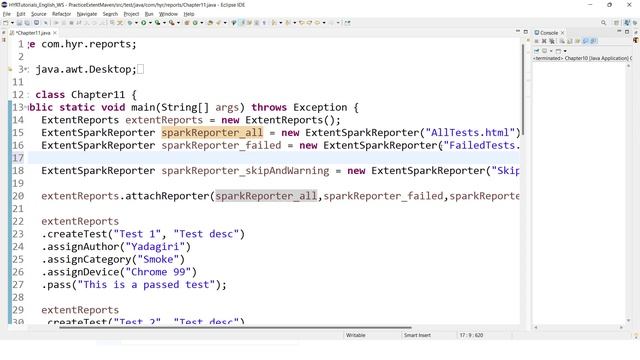Click Remove Launch icon in Console
Image resolution: width=640 pixels, height=360 pixels.
coord(544,41)
